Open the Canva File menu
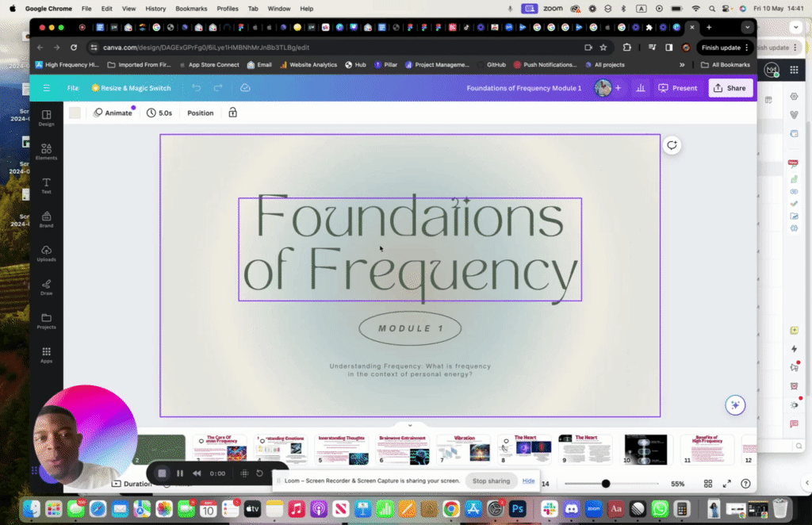Image resolution: width=812 pixels, height=525 pixels. click(x=74, y=88)
